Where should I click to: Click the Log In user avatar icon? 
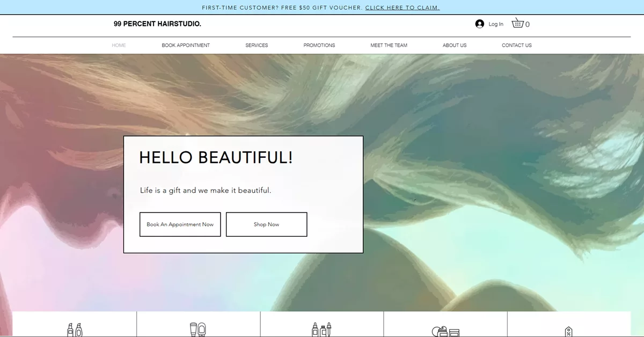point(480,24)
